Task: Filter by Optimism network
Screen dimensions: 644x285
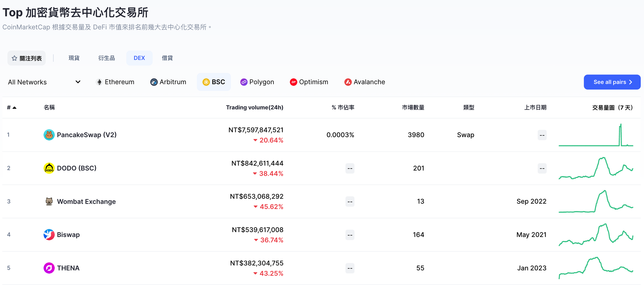Action: pyautogui.click(x=309, y=82)
